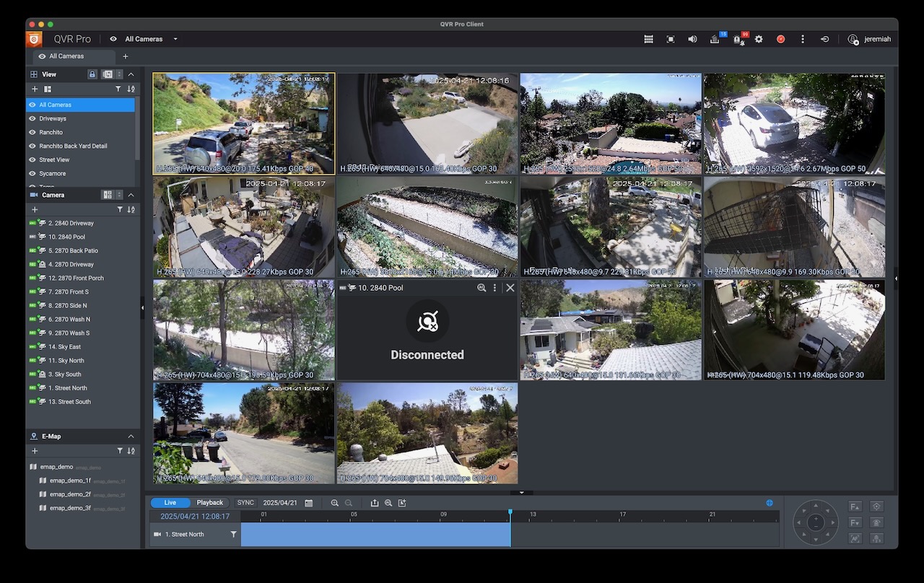
Task: Toggle the View panel sequence mode button
Action: 108,74
